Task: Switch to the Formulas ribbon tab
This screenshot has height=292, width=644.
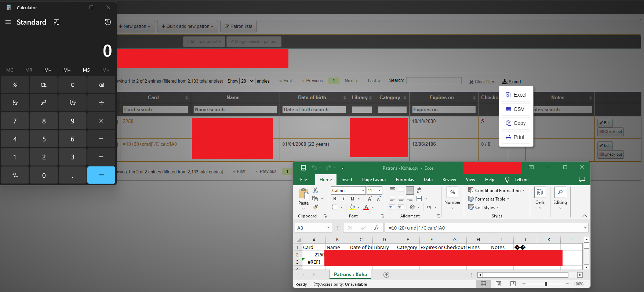Action: tap(405, 180)
